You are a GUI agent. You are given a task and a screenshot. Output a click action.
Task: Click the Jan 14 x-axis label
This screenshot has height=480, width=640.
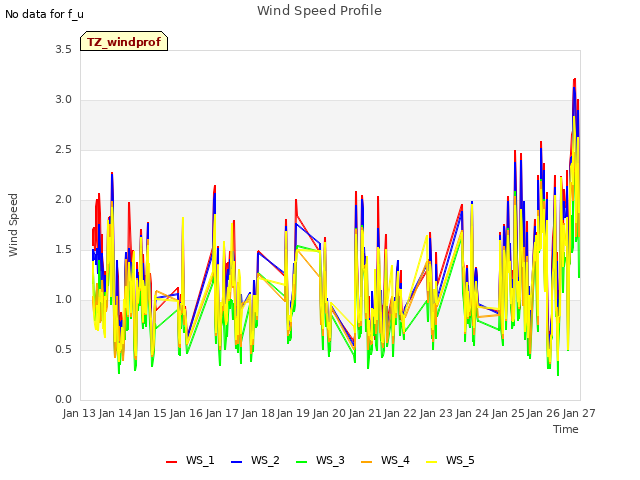pyautogui.click(x=115, y=413)
